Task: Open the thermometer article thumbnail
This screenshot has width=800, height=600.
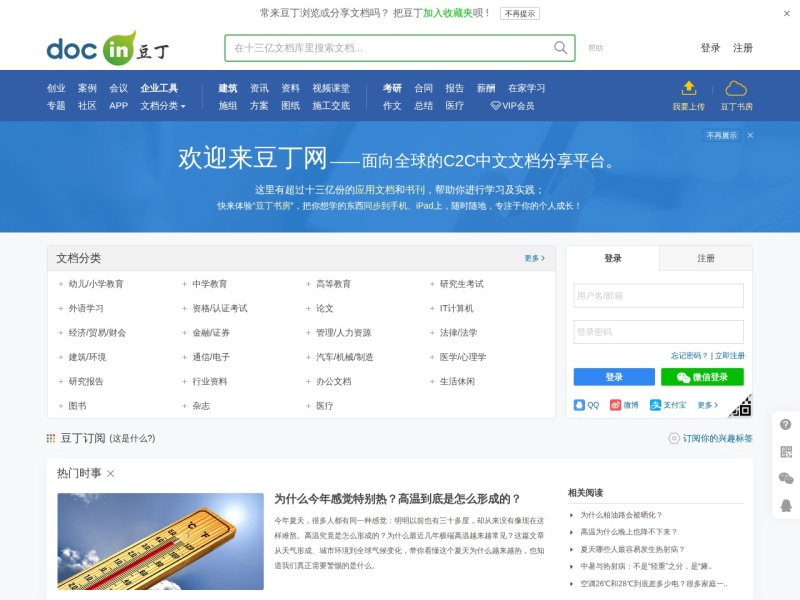Action: point(160,541)
